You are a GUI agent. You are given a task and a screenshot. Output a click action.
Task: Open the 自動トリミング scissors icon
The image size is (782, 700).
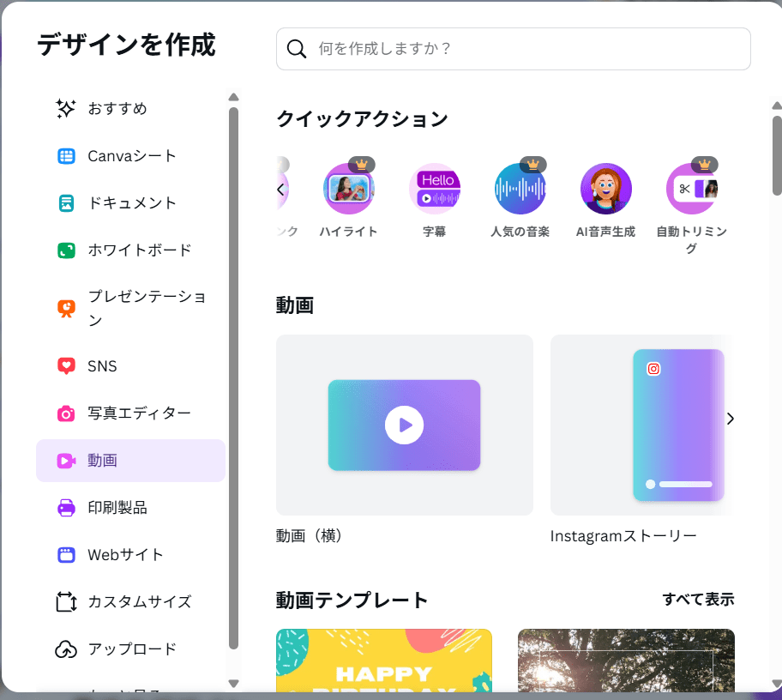(692, 189)
